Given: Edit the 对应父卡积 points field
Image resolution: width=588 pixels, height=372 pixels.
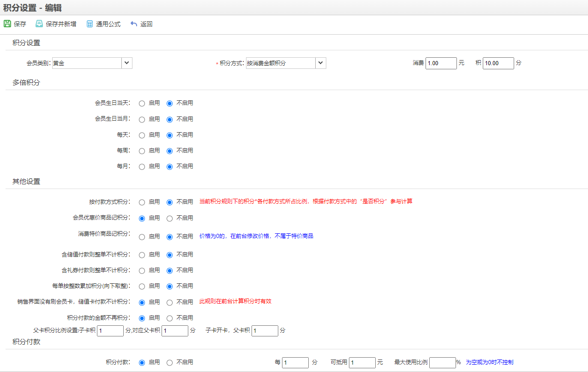Looking at the screenshot, I should pos(175,331).
